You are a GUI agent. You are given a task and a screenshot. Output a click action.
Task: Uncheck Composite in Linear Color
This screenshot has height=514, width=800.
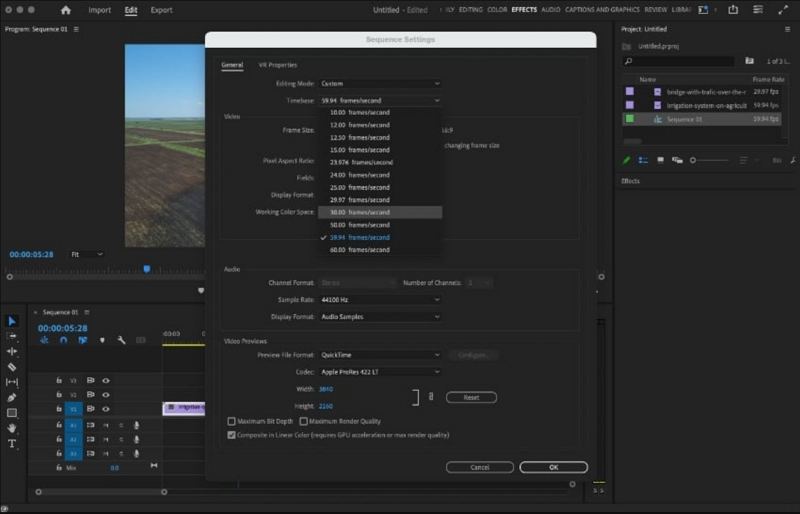tap(232, 435)
